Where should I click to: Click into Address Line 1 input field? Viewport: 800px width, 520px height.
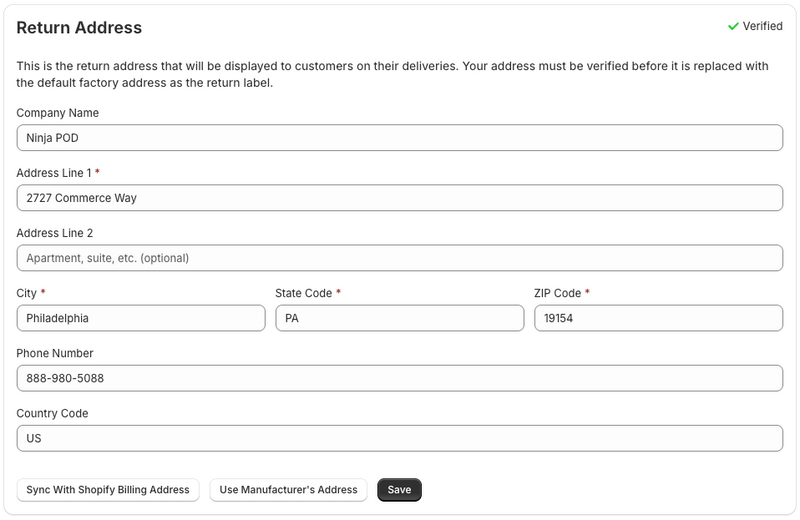pos(399,198)
